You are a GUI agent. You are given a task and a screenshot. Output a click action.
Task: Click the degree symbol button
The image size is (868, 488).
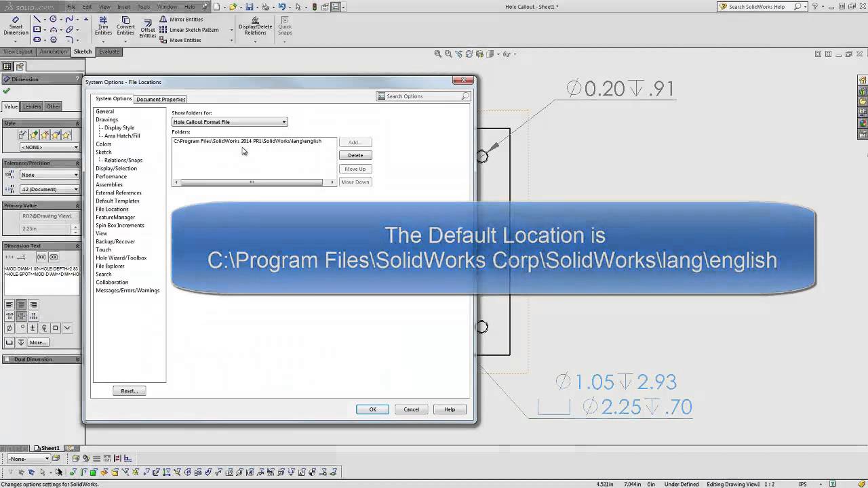21,328
